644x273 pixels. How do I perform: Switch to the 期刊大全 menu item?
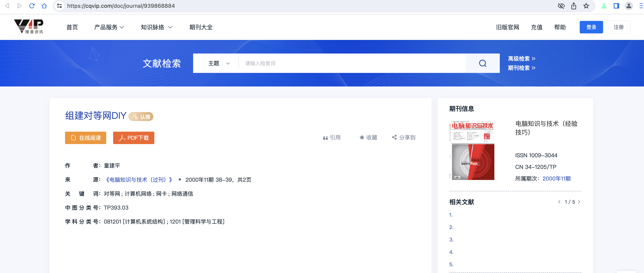201,27
